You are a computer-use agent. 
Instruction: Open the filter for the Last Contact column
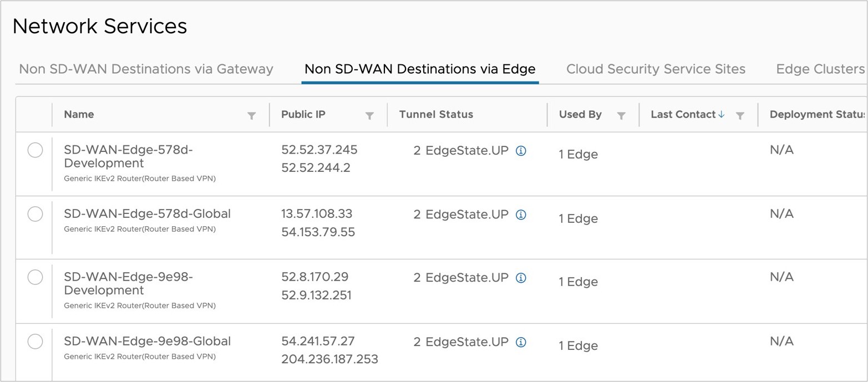pyautogui.click(x=740, y=115)
